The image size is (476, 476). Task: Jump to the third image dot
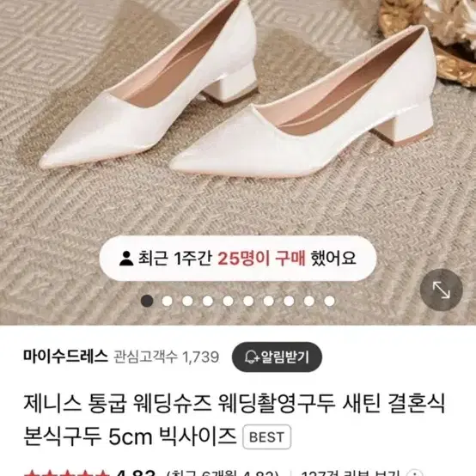click(187, 301)
